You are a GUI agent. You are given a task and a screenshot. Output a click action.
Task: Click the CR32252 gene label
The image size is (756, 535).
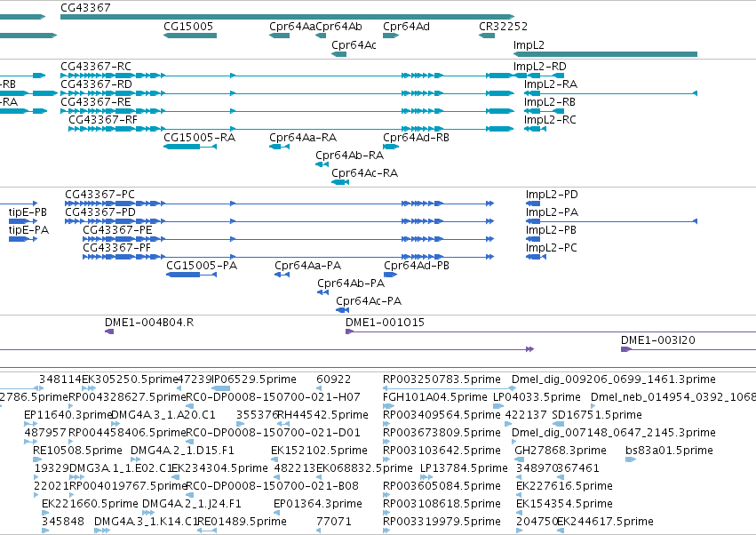(x=503, y=27)
